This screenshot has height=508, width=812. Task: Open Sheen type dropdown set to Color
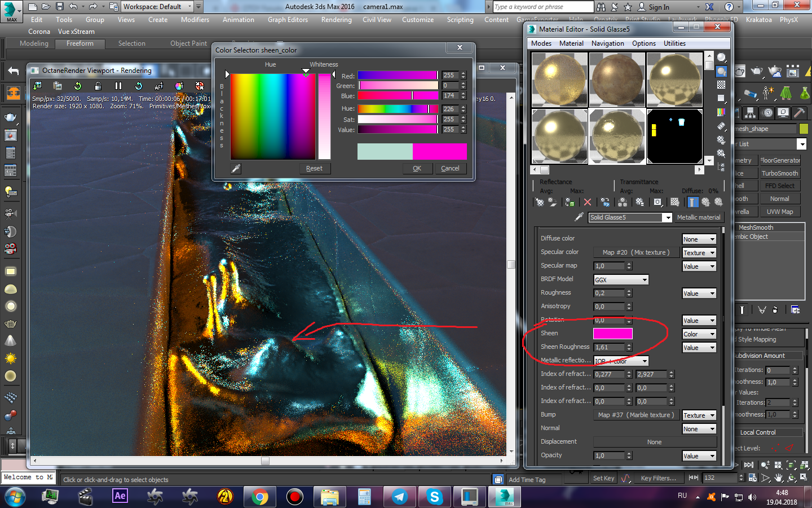point(699,334)
